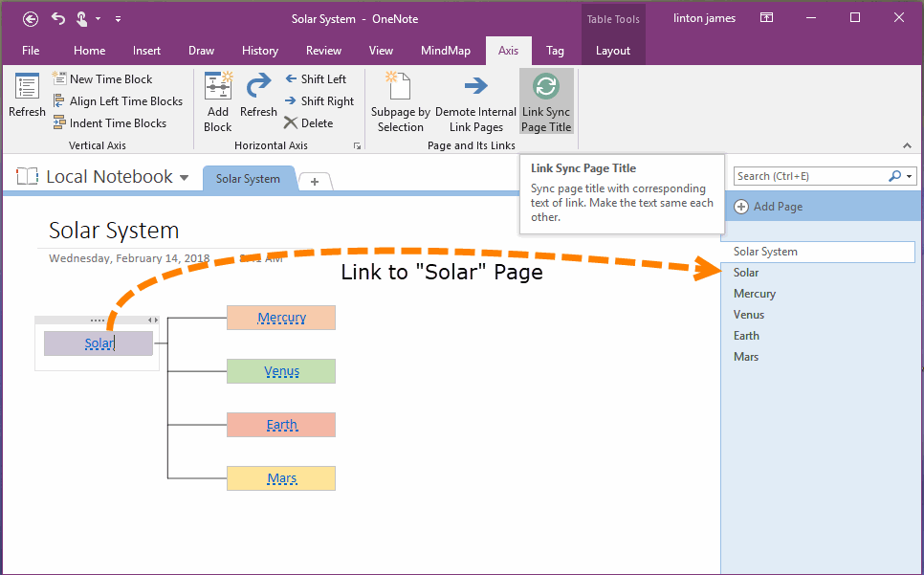Screen dimensions: 924x575
Task: Click Shift Left
Action: point(316,79)
